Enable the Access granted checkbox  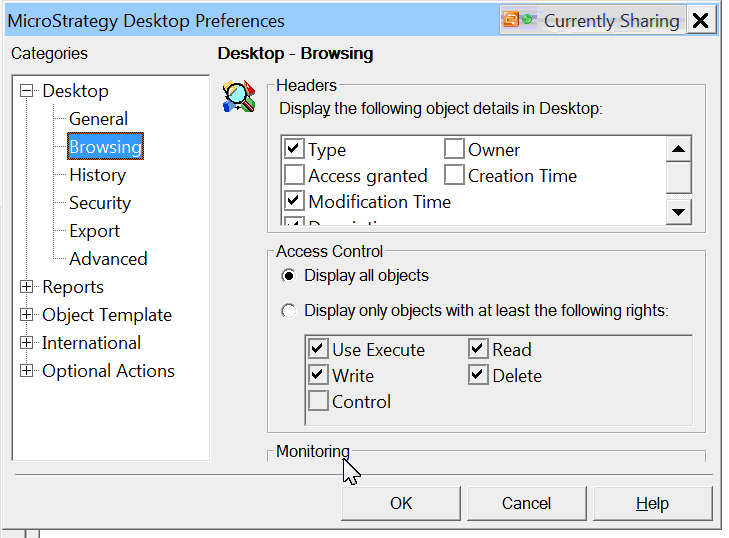point(294,175)
